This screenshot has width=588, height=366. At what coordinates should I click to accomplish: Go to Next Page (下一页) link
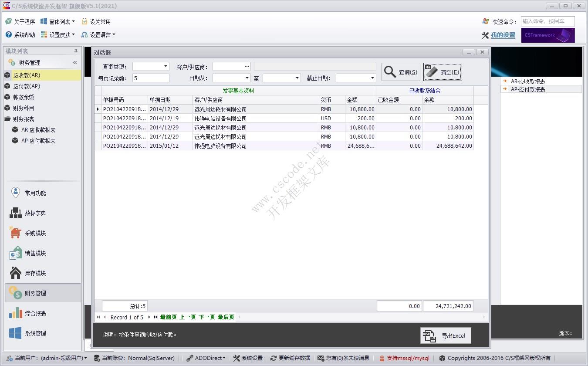coord(207,317)
